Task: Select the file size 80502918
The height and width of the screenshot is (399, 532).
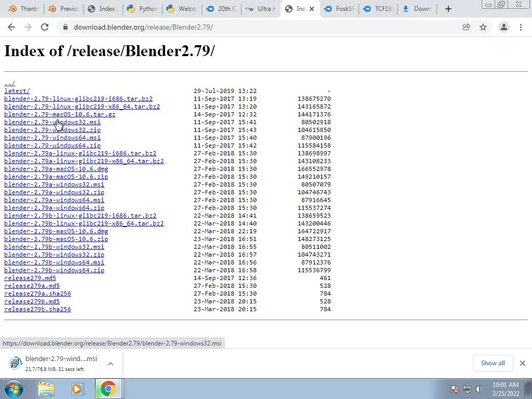Action: 316,122
